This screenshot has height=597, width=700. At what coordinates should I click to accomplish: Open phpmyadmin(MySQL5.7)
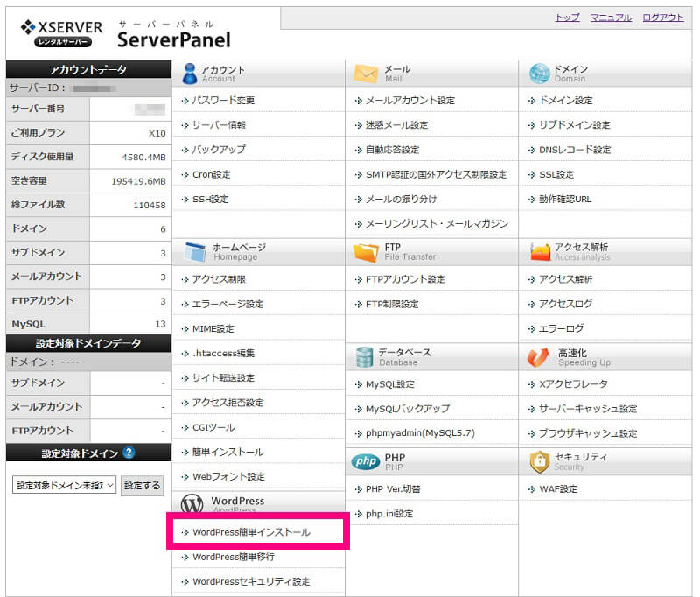click(x=421, y=433)
